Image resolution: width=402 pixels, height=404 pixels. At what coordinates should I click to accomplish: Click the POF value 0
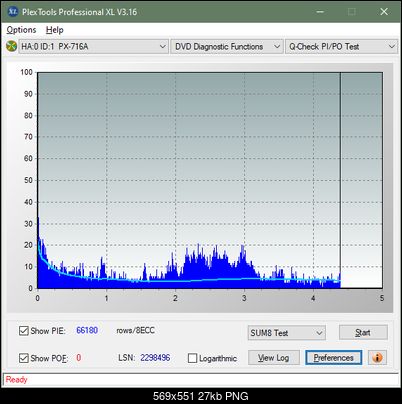coord(79,358)
